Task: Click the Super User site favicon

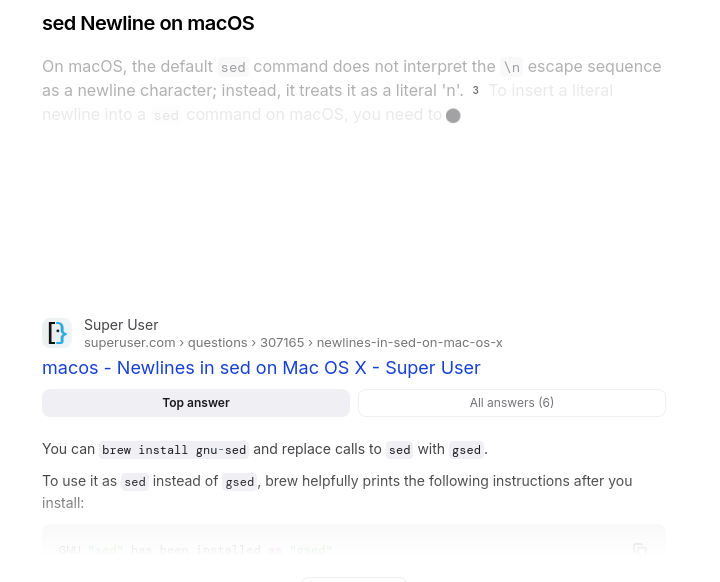Action: coord(57,333)
